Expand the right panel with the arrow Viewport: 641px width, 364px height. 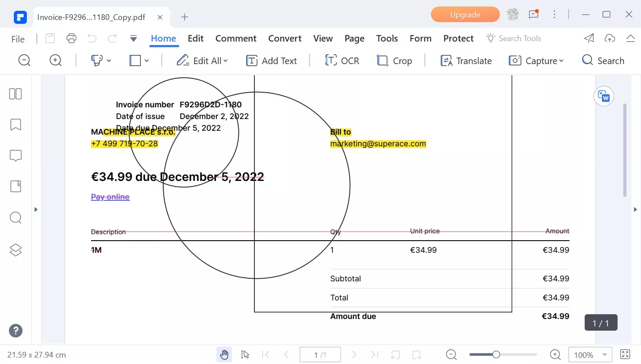pos(635,209)
